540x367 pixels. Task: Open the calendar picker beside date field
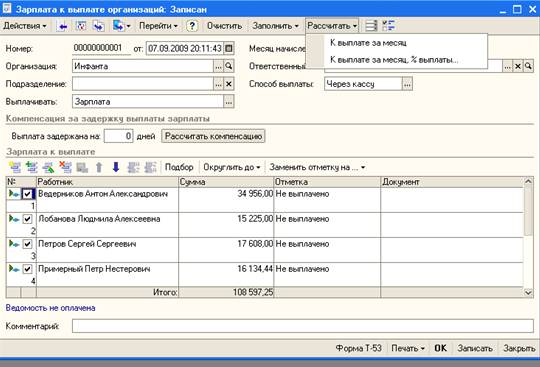pyautogui.click(x=229, y=48)
